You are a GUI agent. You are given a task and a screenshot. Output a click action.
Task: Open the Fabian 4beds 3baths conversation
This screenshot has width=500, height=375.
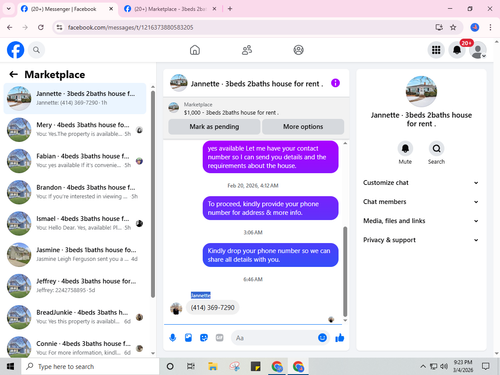pos(75,161)
